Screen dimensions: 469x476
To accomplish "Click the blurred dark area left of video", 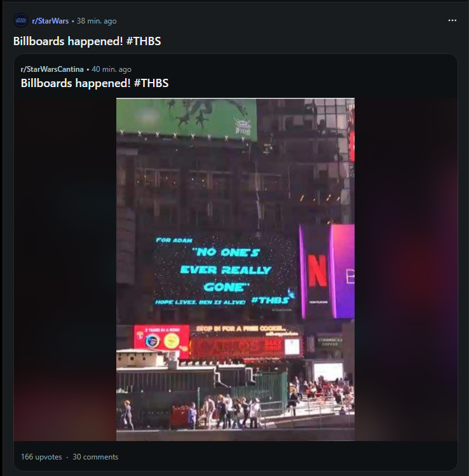I will pyautogui.click(x=65, y=269).
